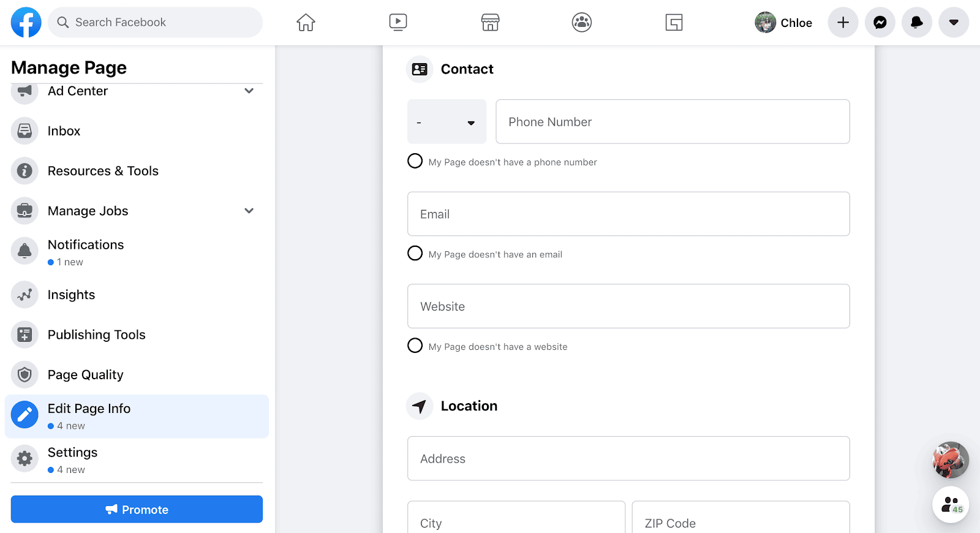Click the Settings gear icon
The height and width of the screenshot is (533, 980).
coord(24,458)
